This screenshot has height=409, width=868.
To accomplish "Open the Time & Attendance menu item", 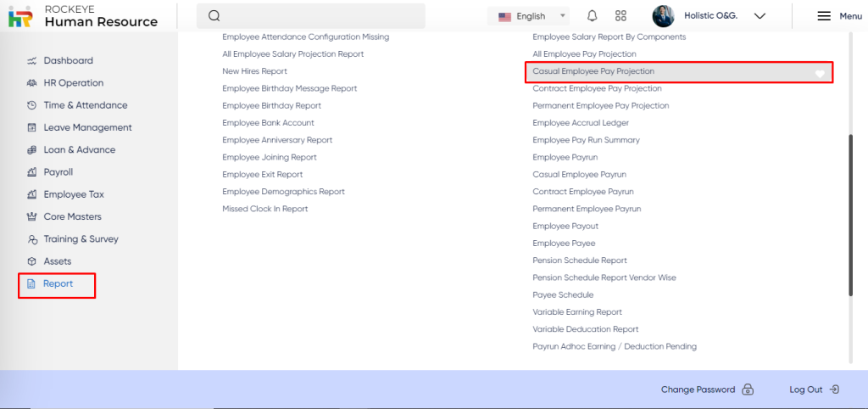I will (86, 105).
